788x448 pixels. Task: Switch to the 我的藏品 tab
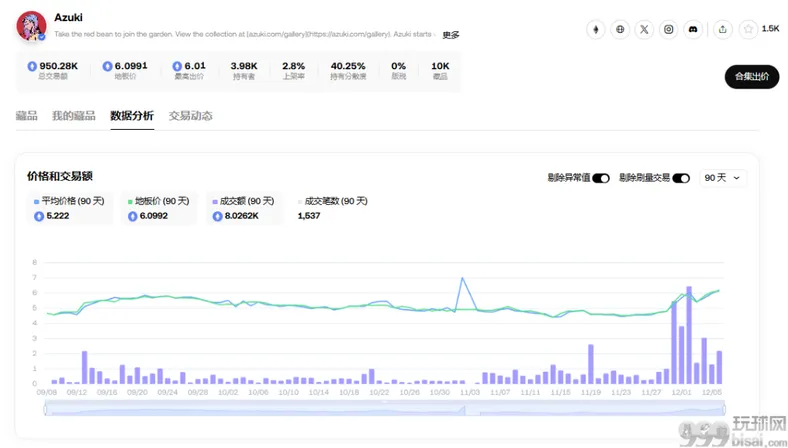(x=74, y=116)
